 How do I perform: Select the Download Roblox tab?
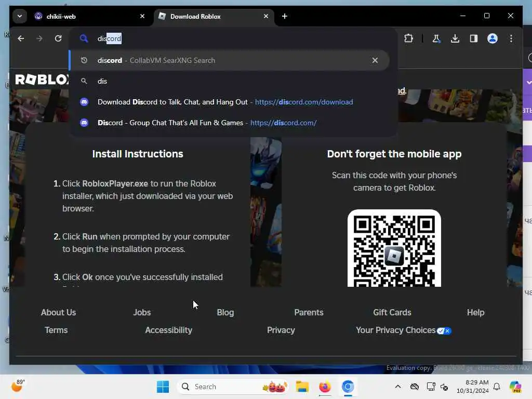(214, 16)
